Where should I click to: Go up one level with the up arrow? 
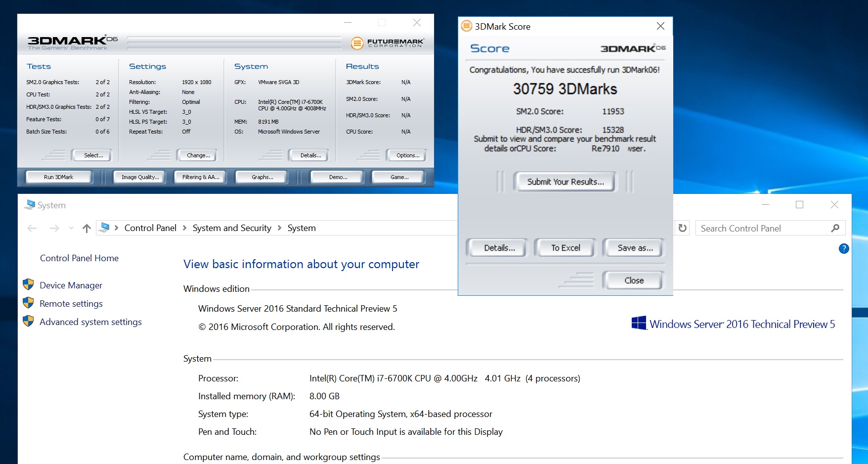click(x=87, y=228)
